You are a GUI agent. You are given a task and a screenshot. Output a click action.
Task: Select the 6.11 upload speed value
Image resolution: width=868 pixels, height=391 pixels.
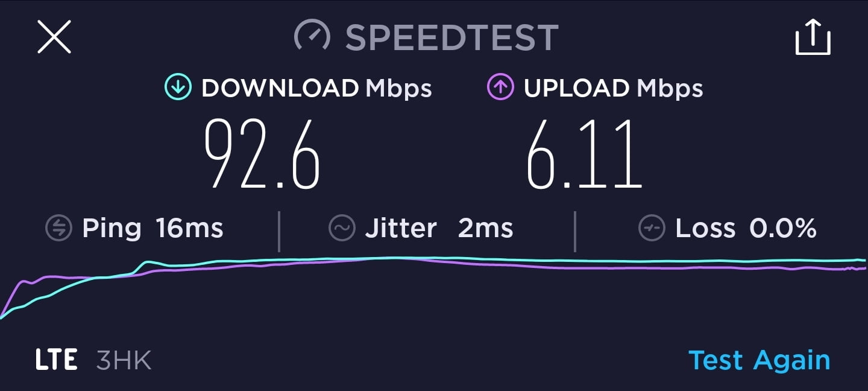pos(583,154)
